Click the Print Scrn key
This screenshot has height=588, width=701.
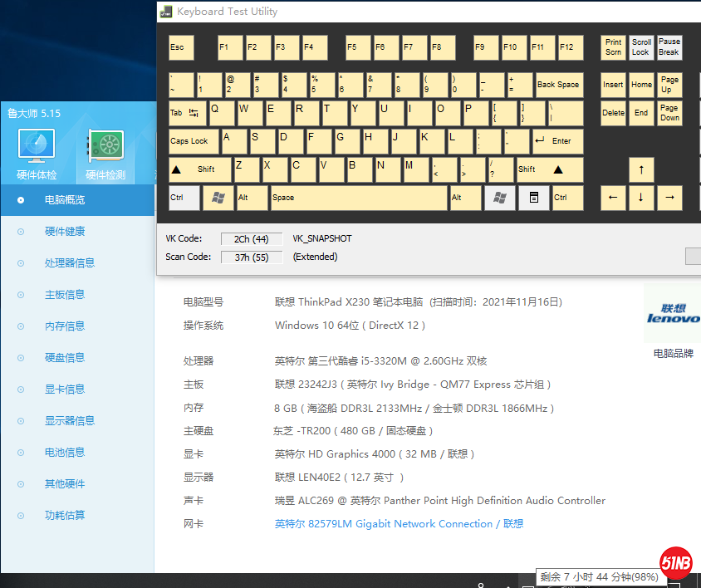click(x=613, y=47)
